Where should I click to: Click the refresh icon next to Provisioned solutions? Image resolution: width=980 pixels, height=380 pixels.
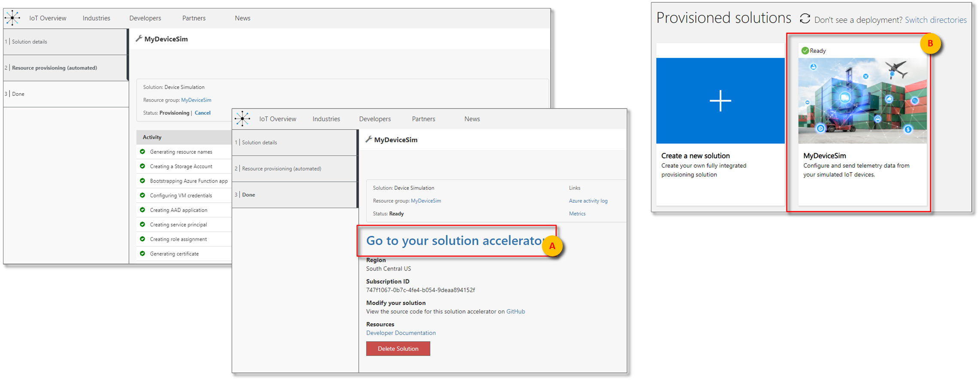[805, 18]
